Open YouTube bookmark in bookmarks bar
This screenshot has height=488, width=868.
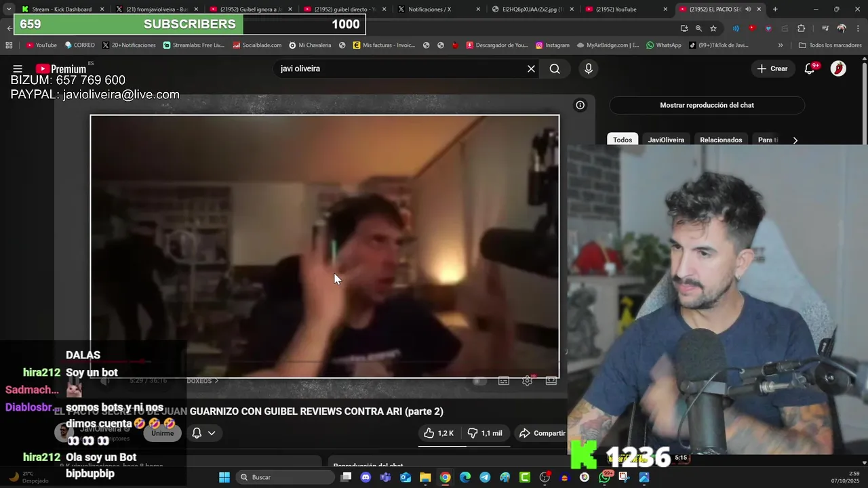point(41,45)
